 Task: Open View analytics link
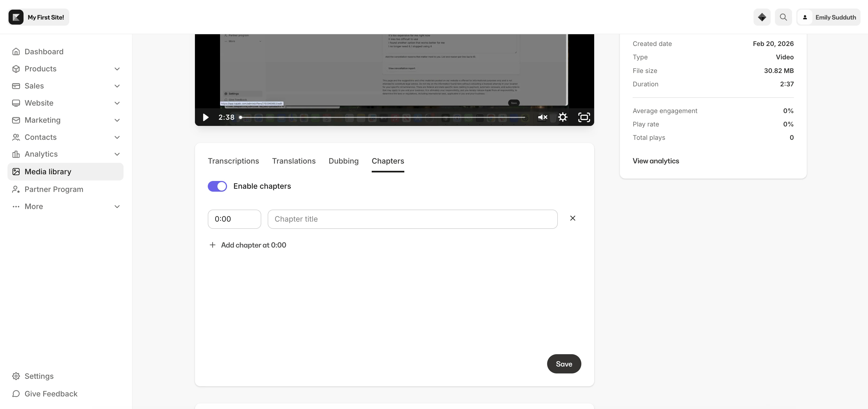click(x=656, y=161)
